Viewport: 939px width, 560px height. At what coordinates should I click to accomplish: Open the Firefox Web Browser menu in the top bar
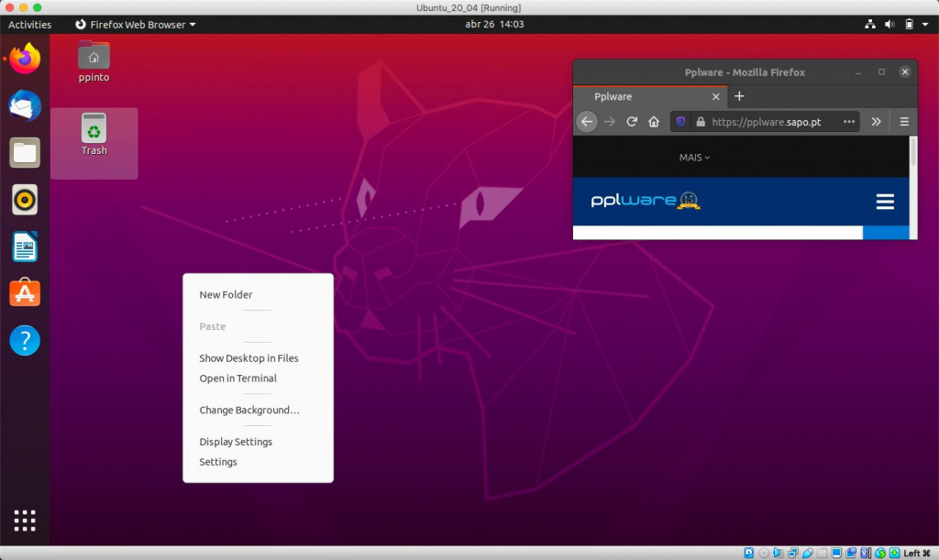tap(135, 24)
